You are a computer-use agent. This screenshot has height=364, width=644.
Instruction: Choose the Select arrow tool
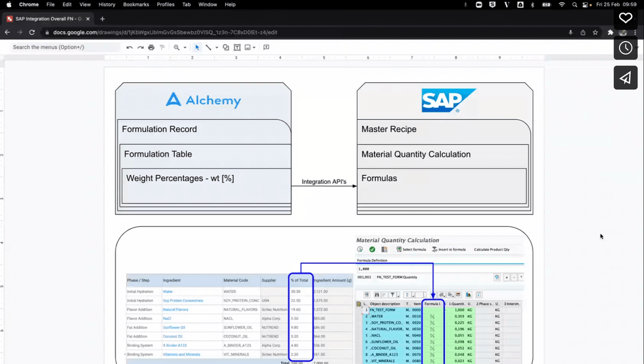197,47
